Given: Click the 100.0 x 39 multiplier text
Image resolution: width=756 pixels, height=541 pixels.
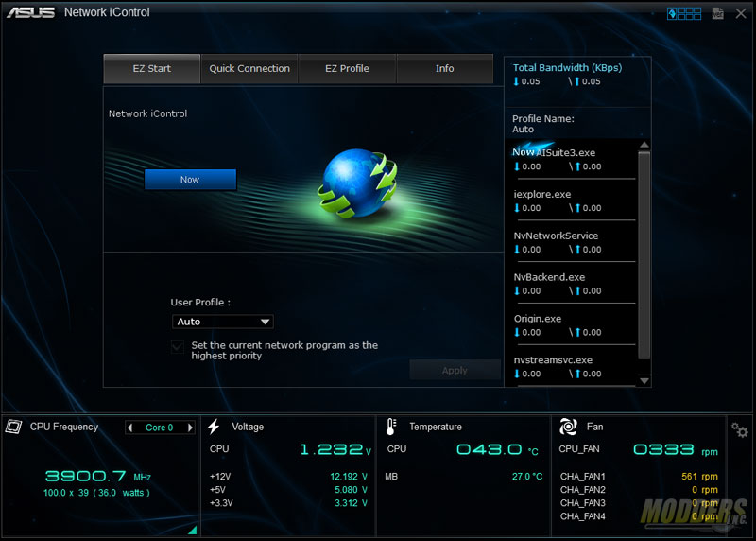Looking at the screenshot, I should pyautogui.click(x=66, y=493).
